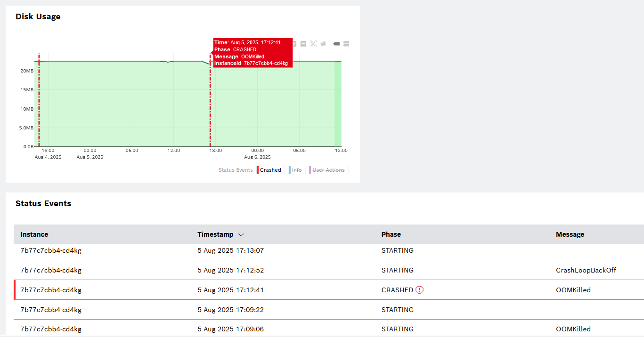Reset chart axes with home icon
The height and width of the screenshot is (337, 644).
click(323, 44)
